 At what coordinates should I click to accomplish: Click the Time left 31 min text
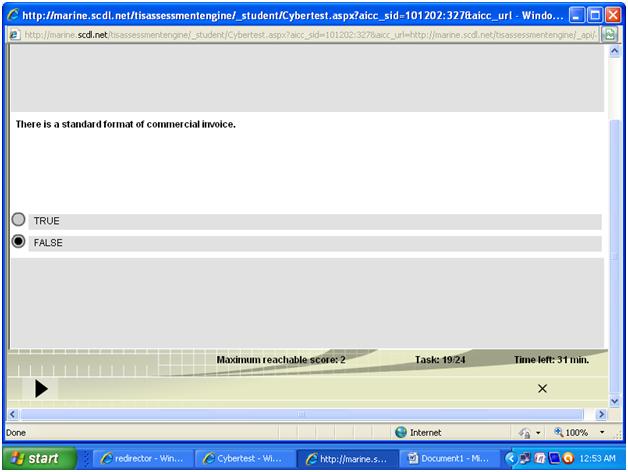552,360
